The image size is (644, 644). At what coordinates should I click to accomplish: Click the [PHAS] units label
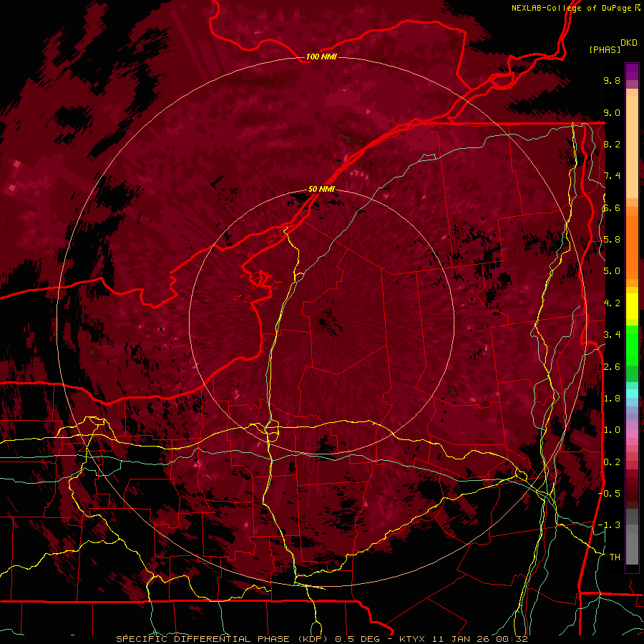point(605,49)
